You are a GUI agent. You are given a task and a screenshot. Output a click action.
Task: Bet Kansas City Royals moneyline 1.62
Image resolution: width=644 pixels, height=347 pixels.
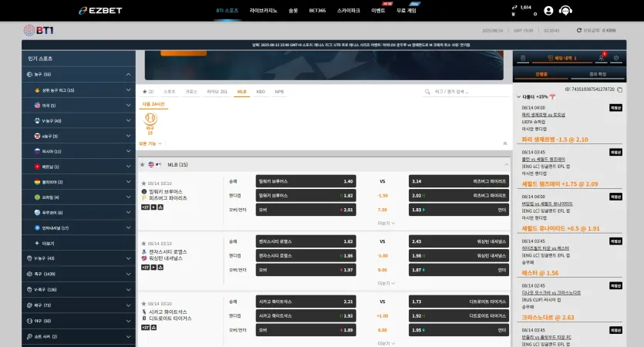[305, 241]
